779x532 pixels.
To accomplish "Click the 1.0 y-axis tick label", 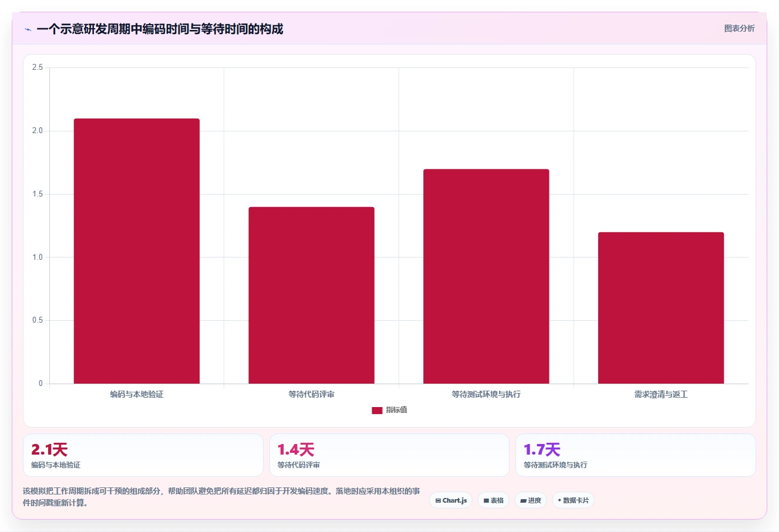I will pos(38,257).
